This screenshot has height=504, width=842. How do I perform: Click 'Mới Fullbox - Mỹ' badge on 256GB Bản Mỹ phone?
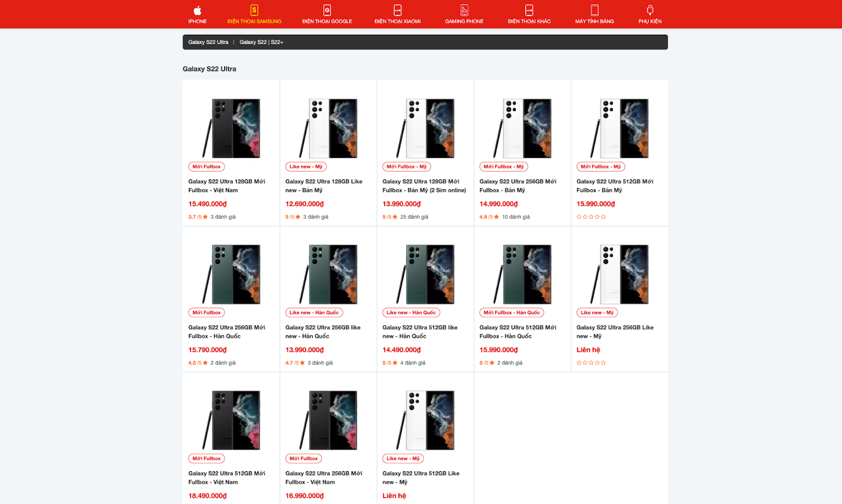pos(504,167)
